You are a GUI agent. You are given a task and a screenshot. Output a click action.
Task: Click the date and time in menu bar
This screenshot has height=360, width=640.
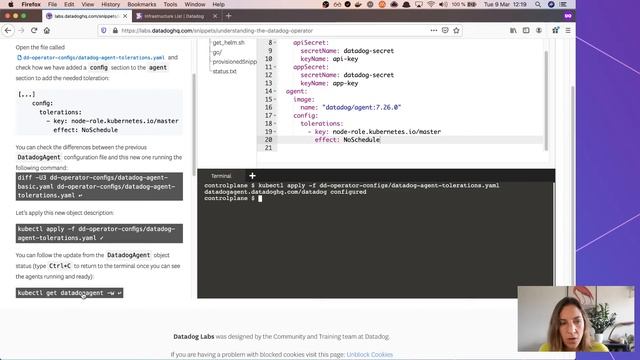point(506,4)
